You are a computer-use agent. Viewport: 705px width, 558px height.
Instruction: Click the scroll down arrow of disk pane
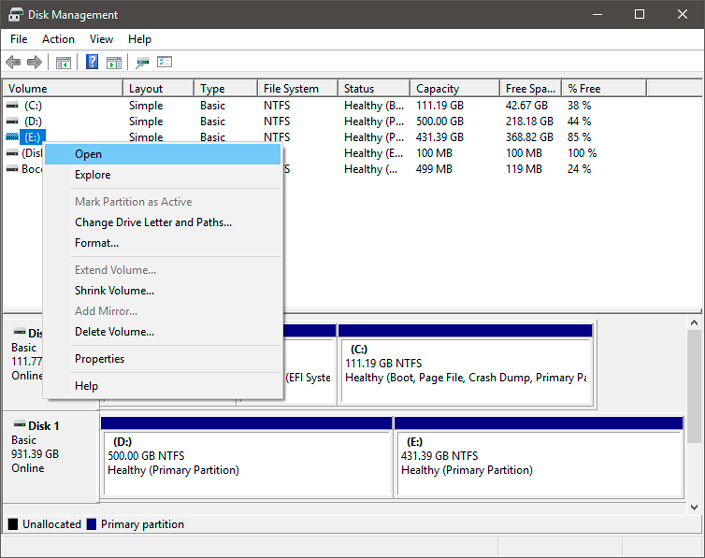coord(694,507)
